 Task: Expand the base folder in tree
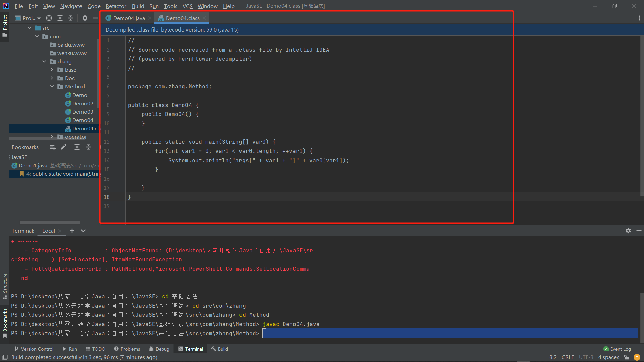click(x=52, y=70)
